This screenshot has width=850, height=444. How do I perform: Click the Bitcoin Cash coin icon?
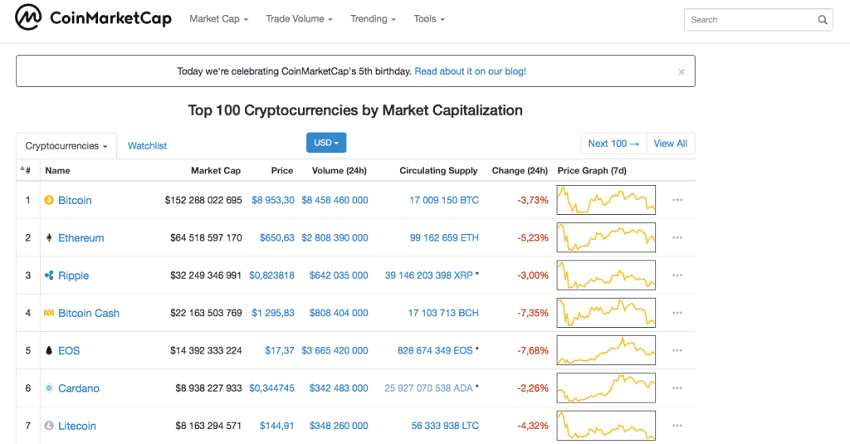point(49,313)
